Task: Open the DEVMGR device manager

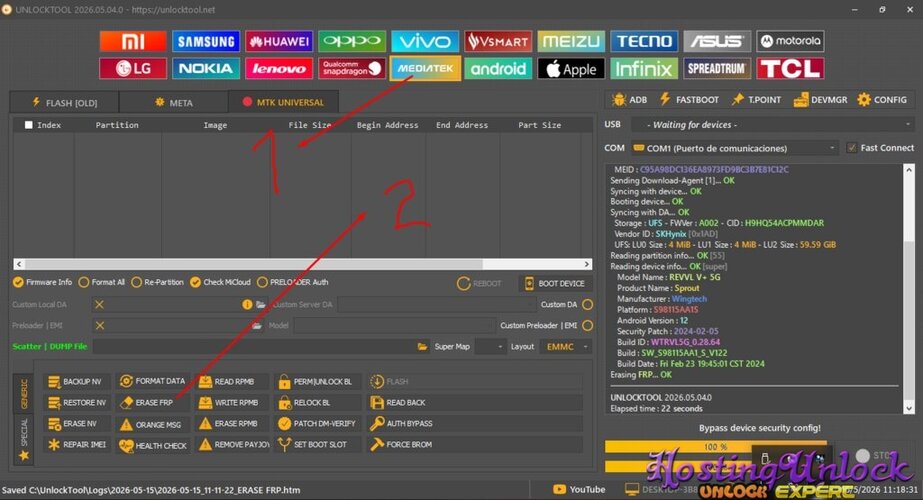Action: [821, 100]
